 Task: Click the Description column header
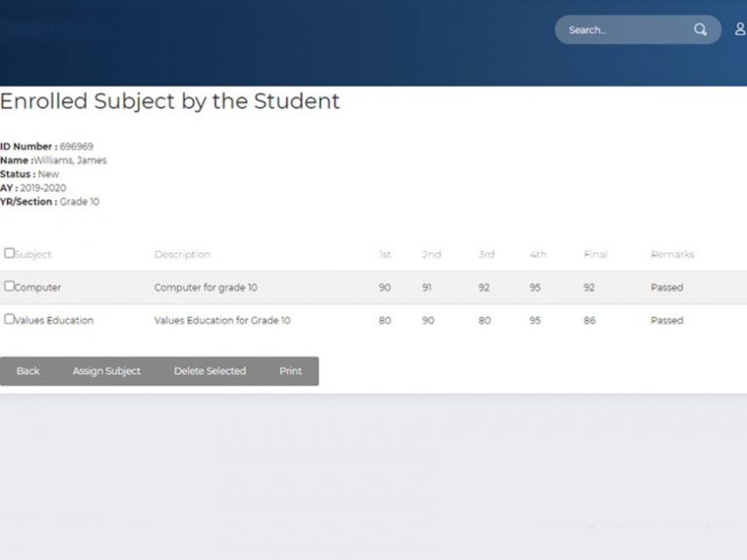click(182, 255)
